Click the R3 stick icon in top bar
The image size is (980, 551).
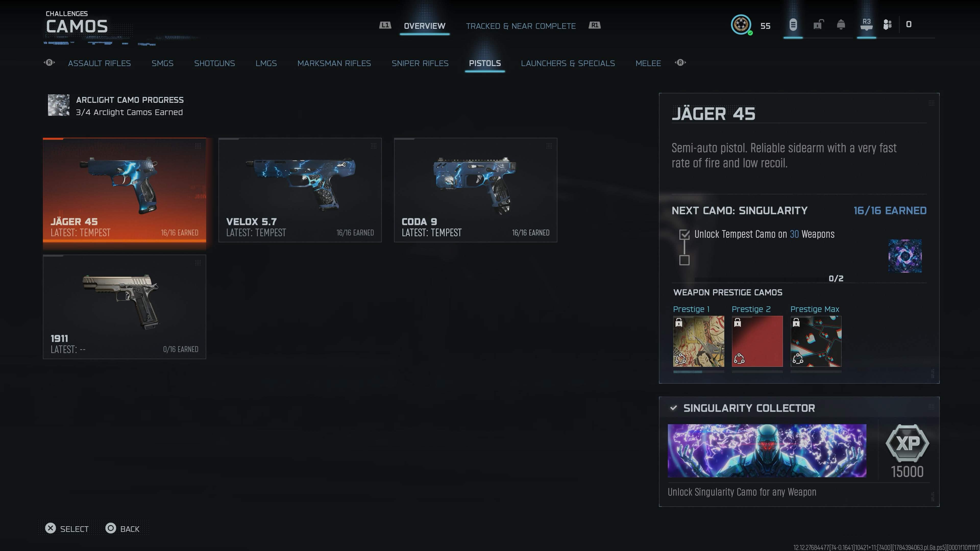[x=866, y=24]
